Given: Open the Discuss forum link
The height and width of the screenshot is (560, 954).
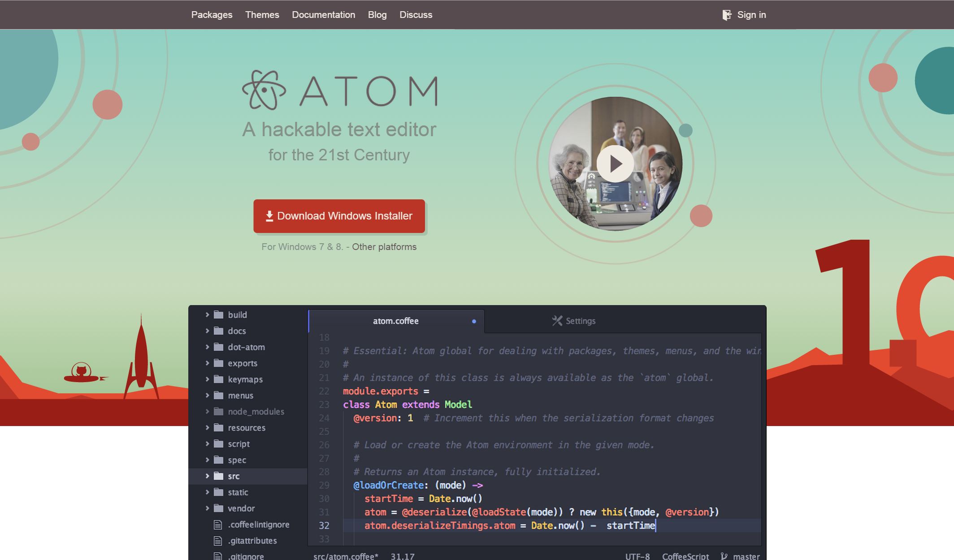Looking at the screenshot, I should 416,15.
